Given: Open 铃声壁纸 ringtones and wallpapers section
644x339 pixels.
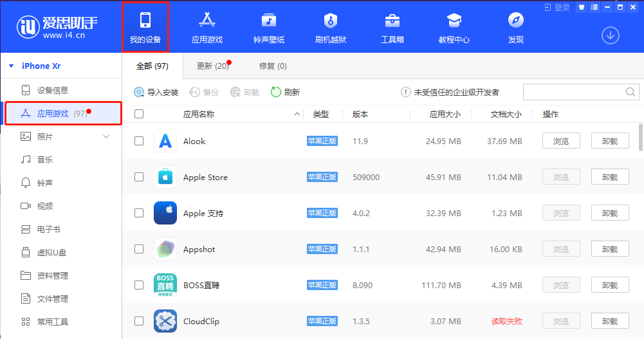Looking at the screenshot, I should [x=269, y=27].
